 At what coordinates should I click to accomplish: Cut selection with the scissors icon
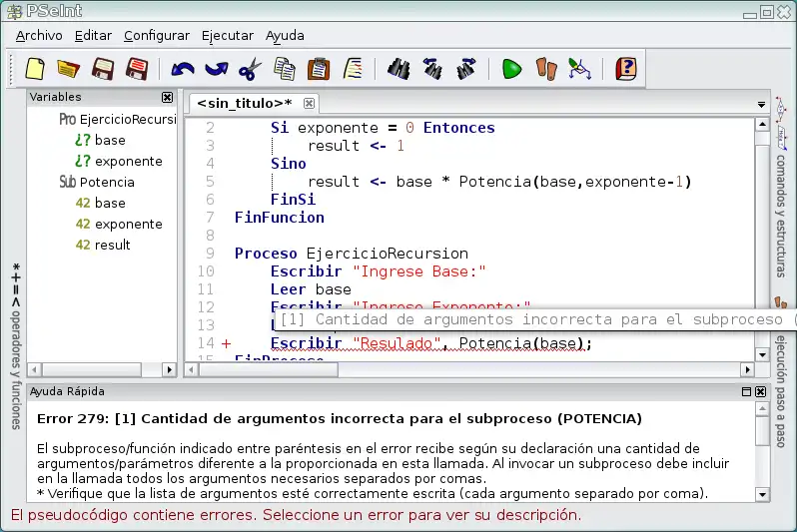click(250, 69)
